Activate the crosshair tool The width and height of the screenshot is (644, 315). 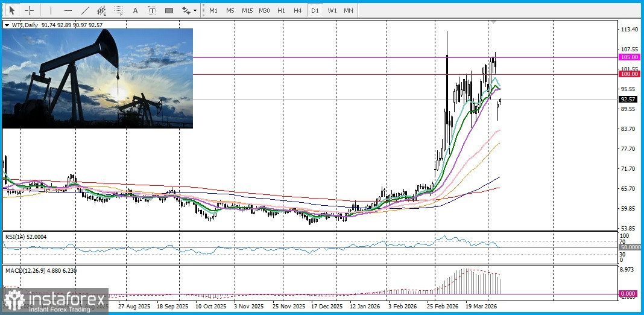click(x=29, y=10)
